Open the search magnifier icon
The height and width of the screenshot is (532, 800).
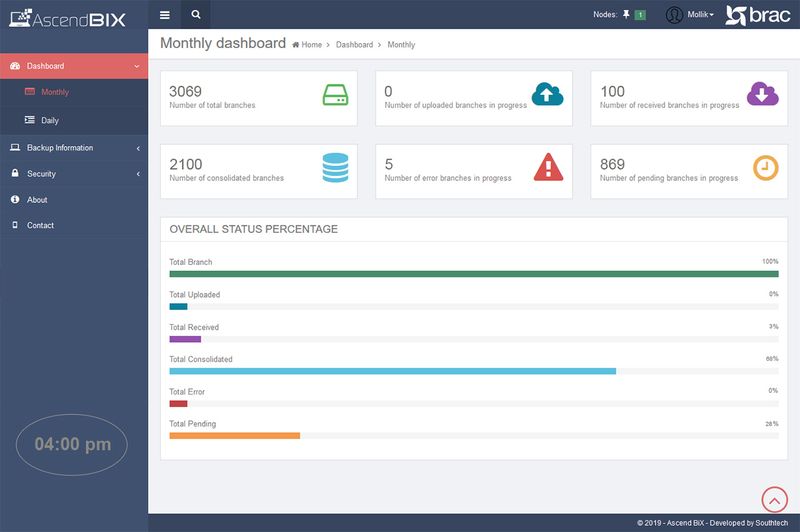pos(196,15)
